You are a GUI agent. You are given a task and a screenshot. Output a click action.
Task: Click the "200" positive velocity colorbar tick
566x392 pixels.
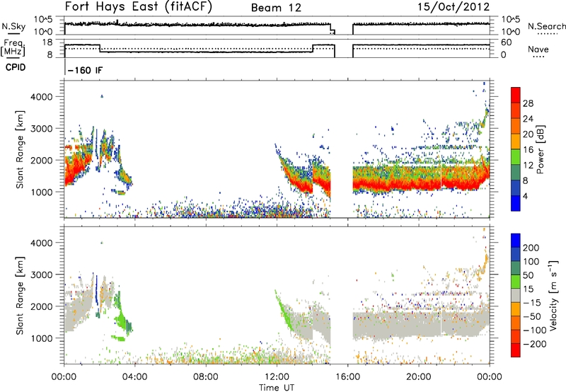(531, 248)
